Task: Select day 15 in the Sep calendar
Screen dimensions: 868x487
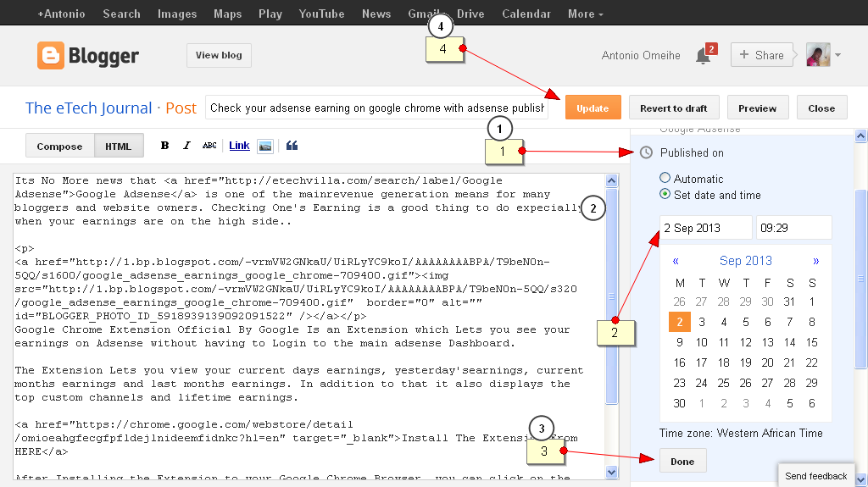Action: [811, 342]
